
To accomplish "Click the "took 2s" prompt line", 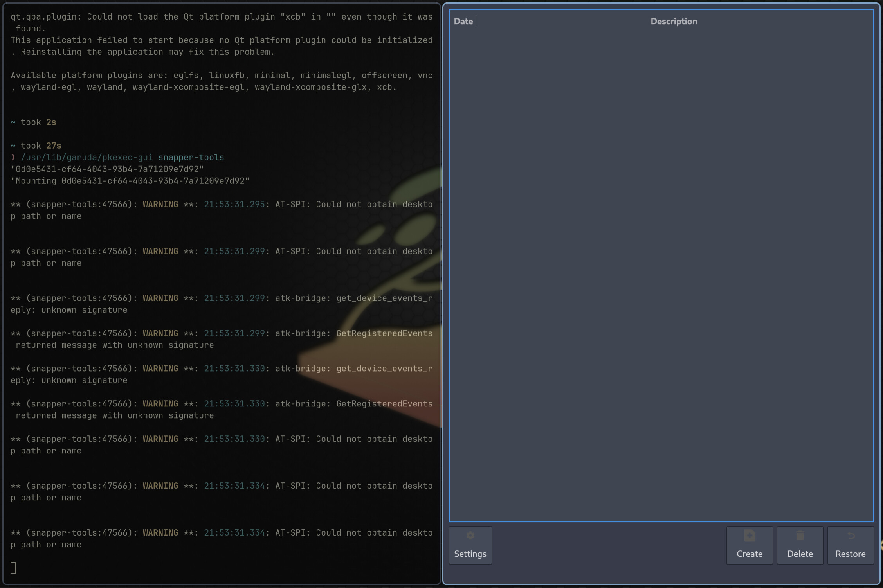I will point(33,122).
